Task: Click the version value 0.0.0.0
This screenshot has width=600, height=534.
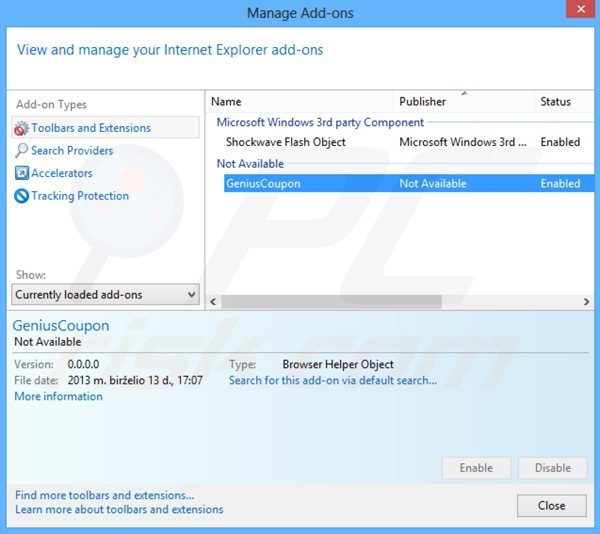Action: coord(83,364)
